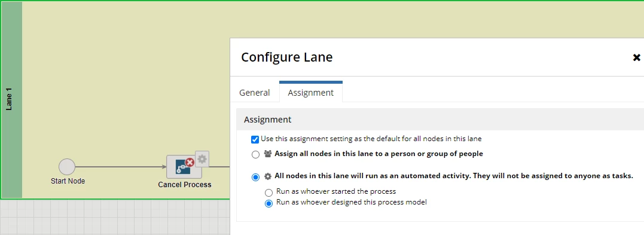Choose Assign all nodes to a person or group
644x235 pixels.
coord(255,154)
